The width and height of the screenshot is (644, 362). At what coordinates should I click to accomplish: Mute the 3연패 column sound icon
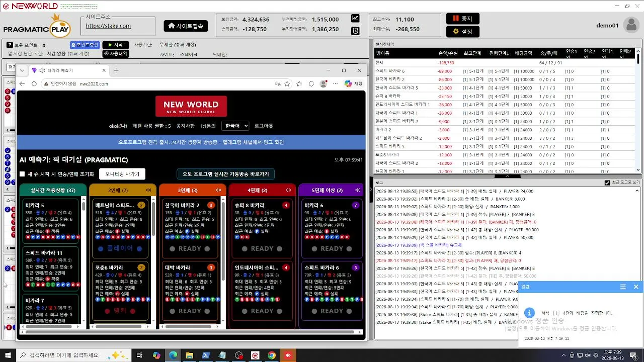tap(218, 190)
